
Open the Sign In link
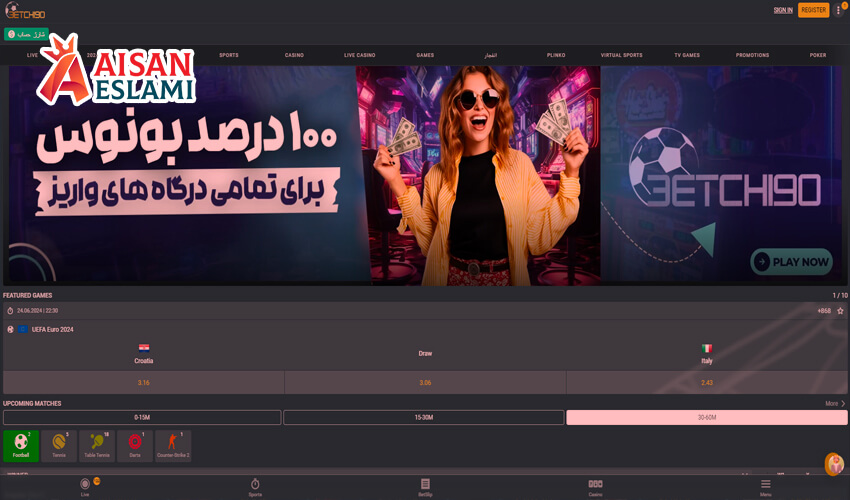pyautogui.click(x=783, y=10)
